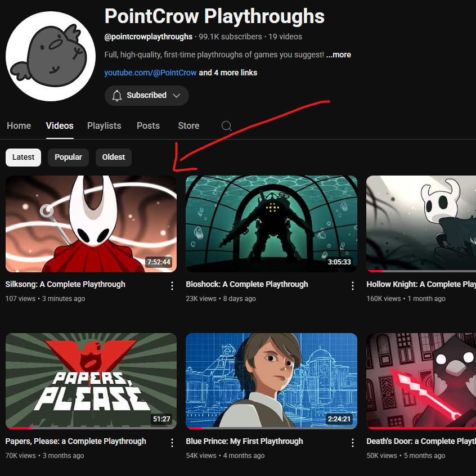This screenshot has height=476, width=476.
Task: Open the Hollow Knight: A Complete Playthrough title
Action: click(421, 284)
